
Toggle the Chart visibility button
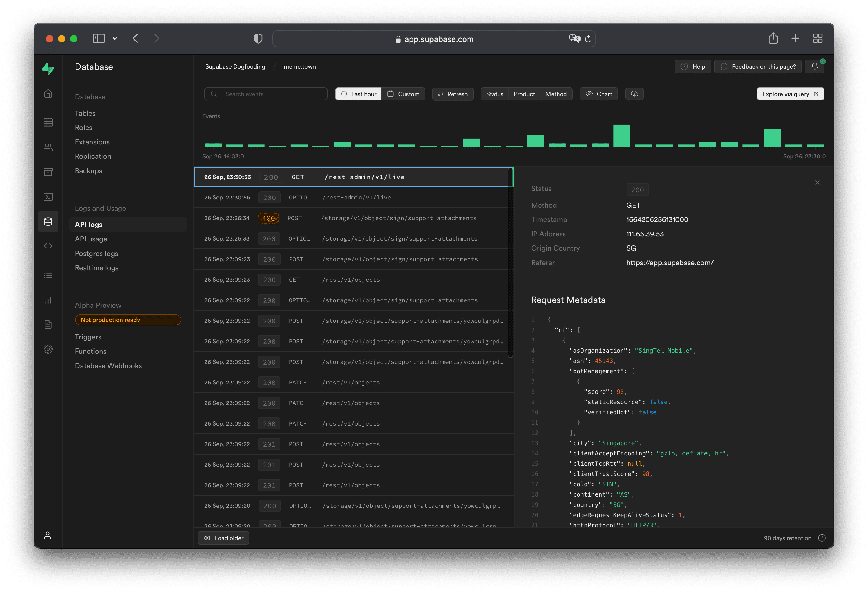[599, 94]
